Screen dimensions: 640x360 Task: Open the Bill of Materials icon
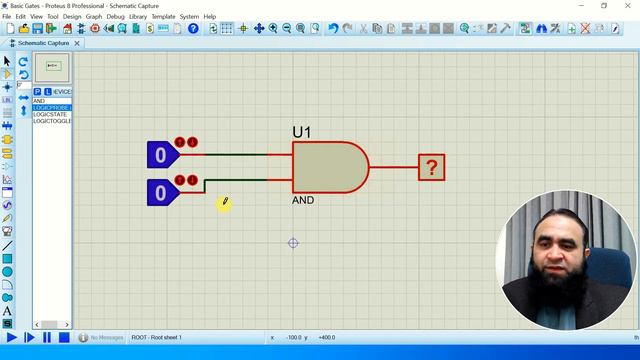pyautogui.click(x=150, y=29)
